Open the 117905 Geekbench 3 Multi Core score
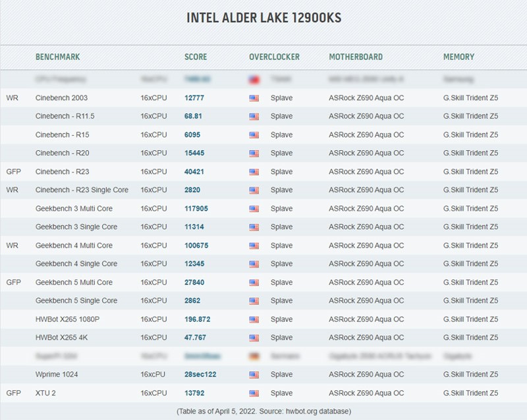The width and height of the screenshot is (527, 420). [196, 209]
